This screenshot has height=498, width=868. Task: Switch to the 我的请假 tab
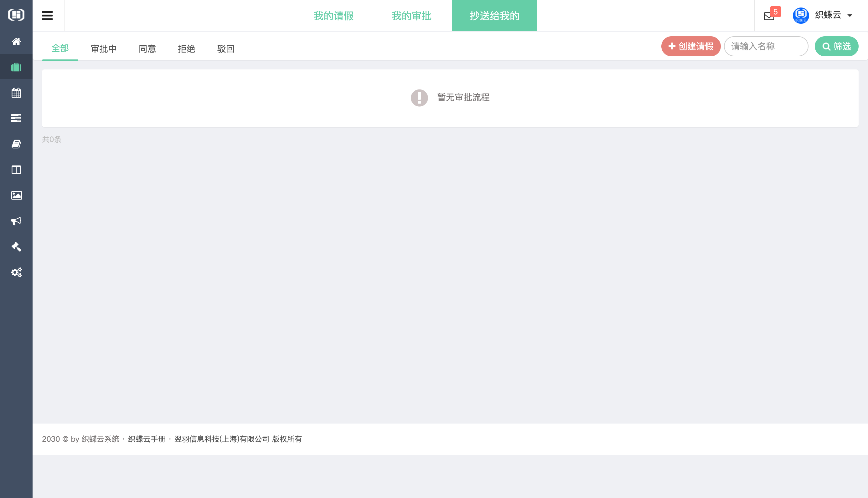[333, 16]
